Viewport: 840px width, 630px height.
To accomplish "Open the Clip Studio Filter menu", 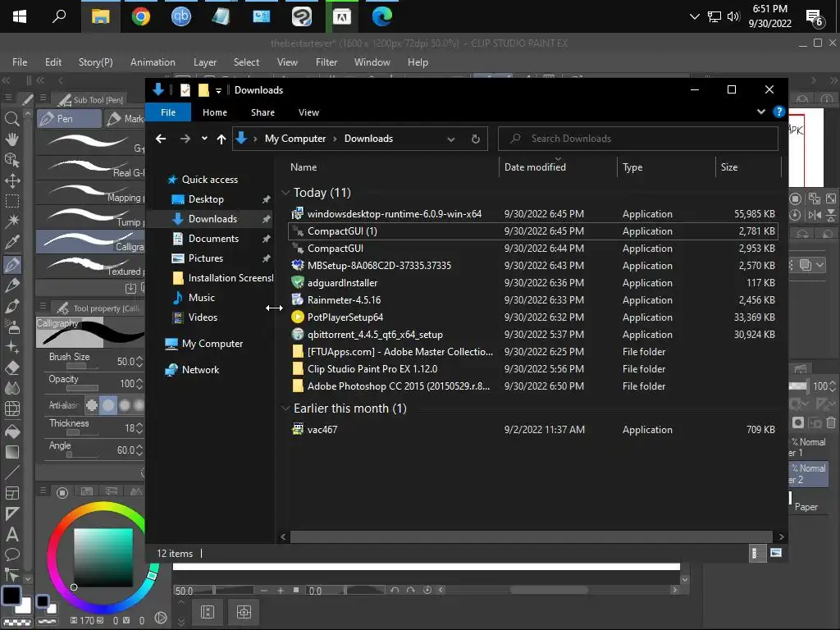I will pyautogui.click(x=326, y=62).
